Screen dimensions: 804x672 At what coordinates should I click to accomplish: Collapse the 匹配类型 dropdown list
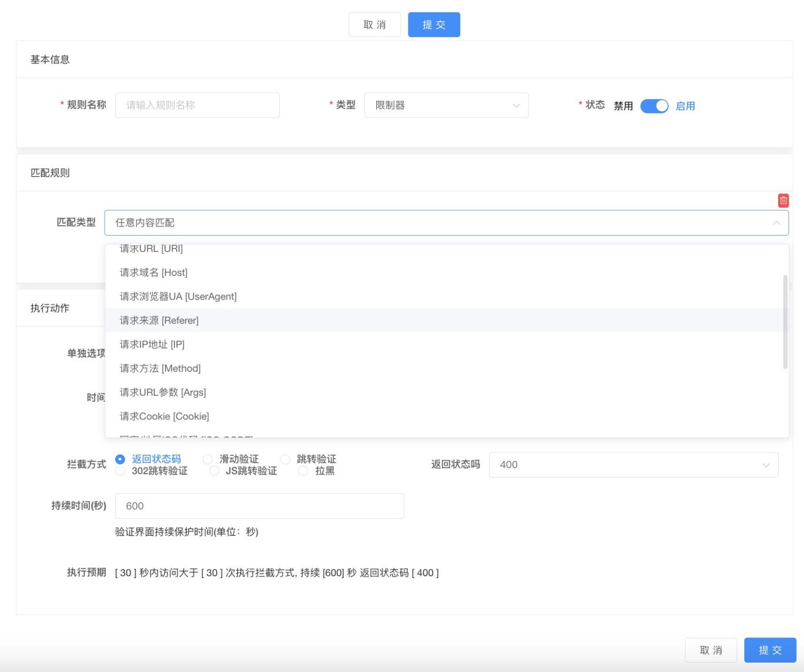776,223
